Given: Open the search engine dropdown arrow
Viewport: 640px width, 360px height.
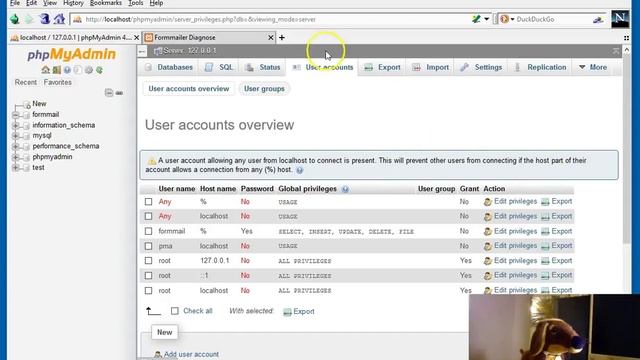Looking at the screenshot, I should tap(512, 19).
